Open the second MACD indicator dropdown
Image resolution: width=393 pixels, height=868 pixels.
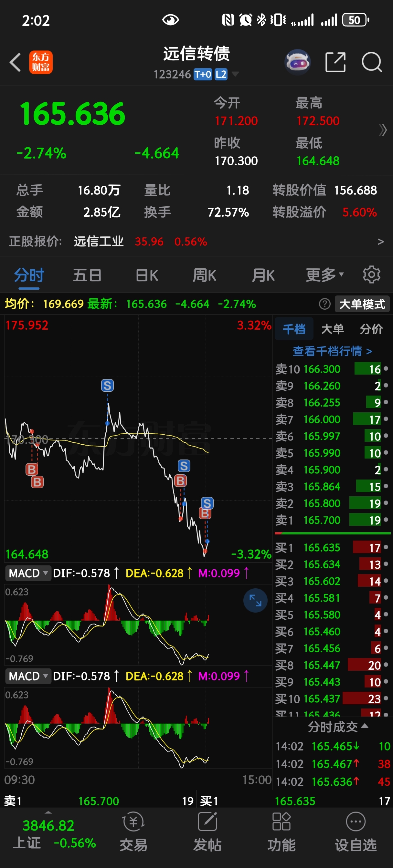[x=28, y=676]
